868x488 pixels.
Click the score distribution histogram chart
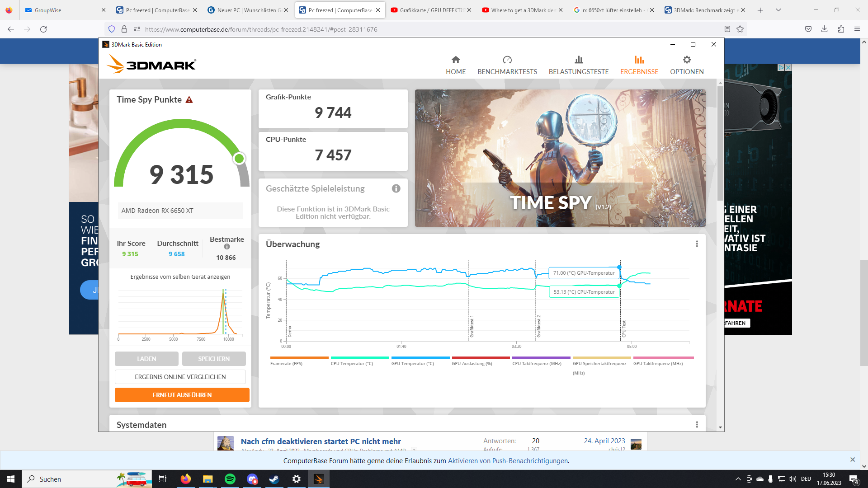[x=180, y=314]
